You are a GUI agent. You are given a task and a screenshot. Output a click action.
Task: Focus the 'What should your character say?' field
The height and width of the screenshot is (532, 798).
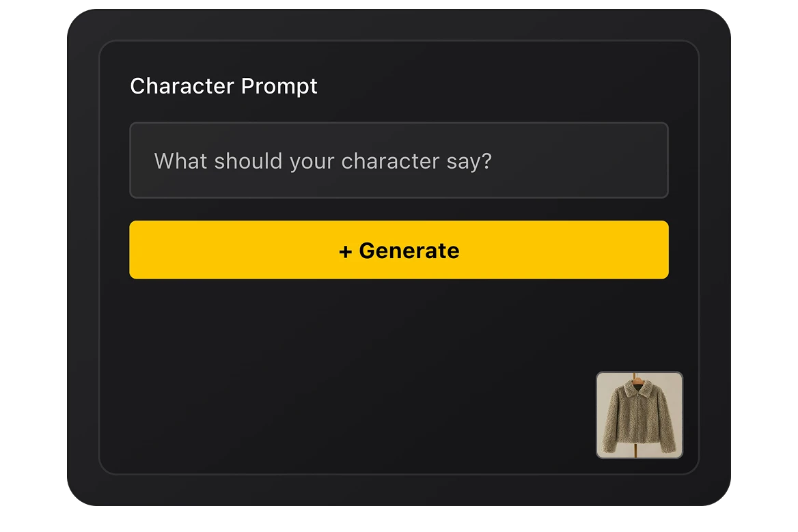coord(399,161)
